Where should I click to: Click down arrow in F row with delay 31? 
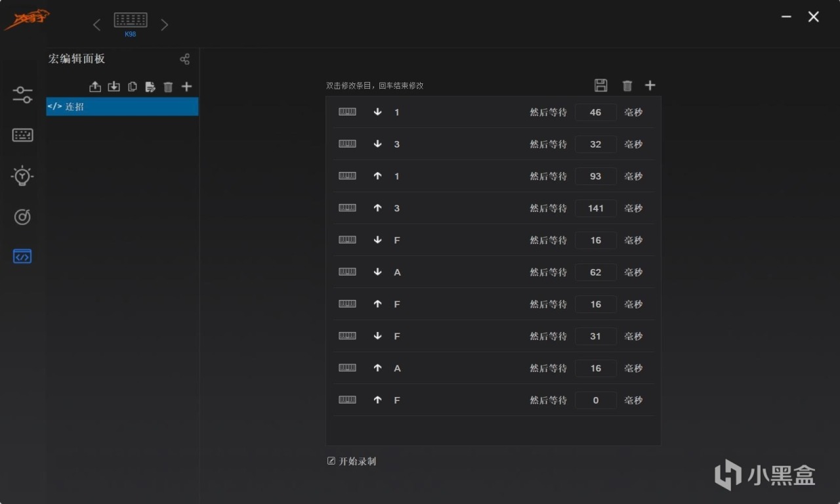point(377,336)
